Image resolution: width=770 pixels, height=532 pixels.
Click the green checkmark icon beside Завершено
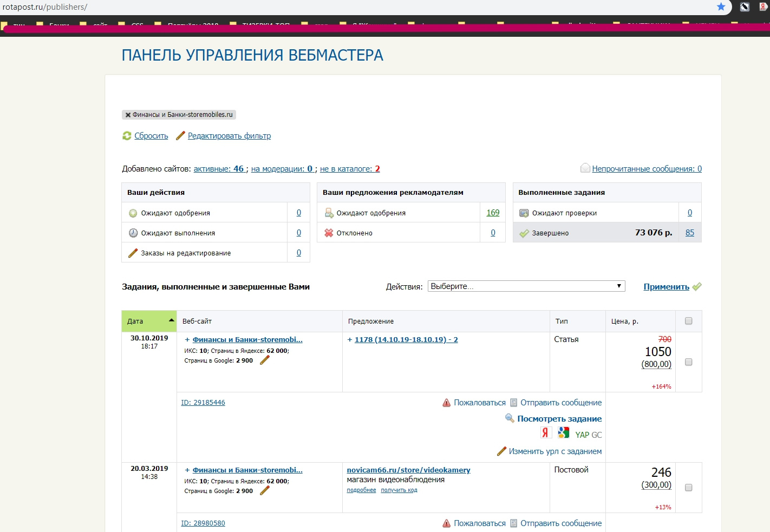[524, 233]
